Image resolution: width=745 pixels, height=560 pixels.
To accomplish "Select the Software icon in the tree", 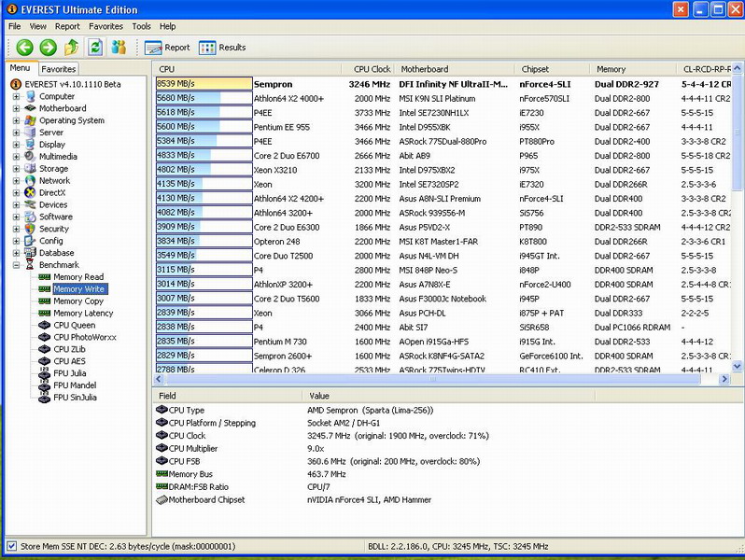I will [31, 217].
